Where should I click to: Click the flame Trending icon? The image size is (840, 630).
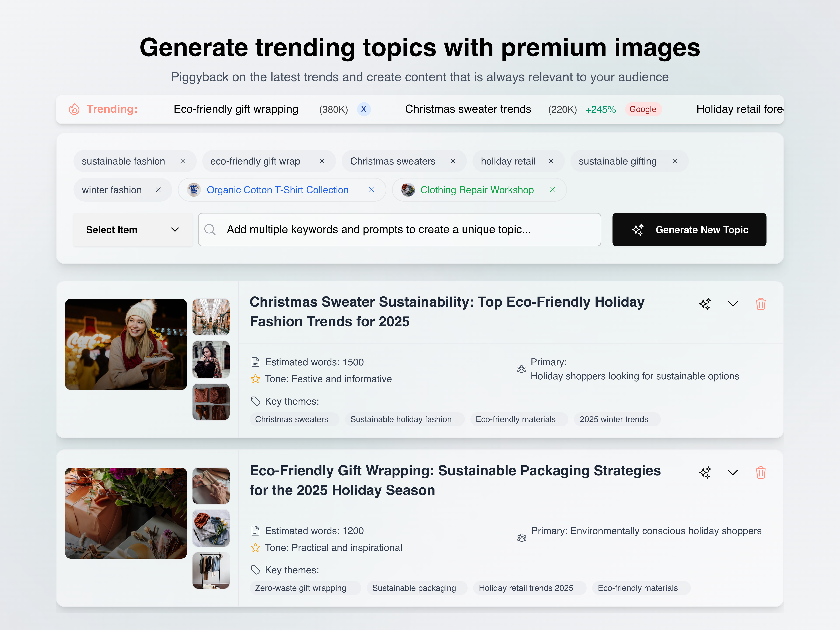pos(74,109)
